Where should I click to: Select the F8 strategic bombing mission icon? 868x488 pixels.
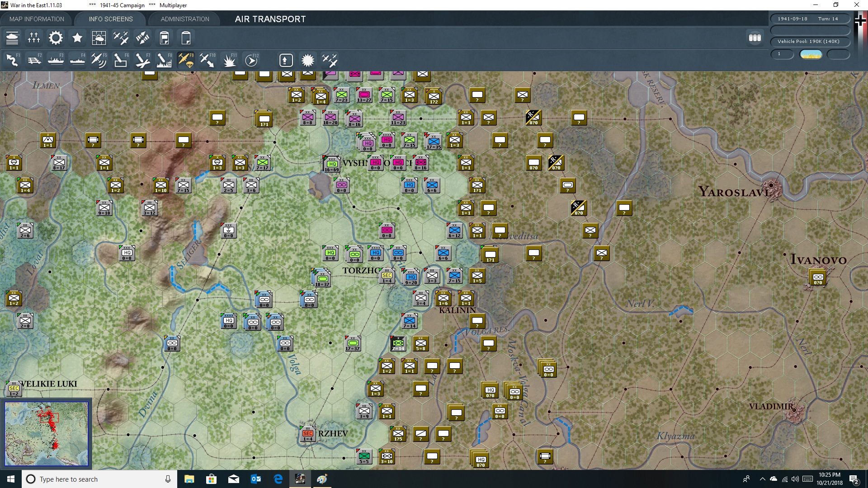click(x=164, y=60)
